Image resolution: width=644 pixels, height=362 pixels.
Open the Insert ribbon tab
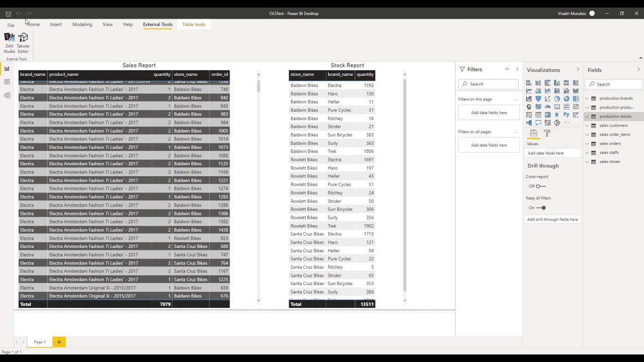(x=56, y=24)
